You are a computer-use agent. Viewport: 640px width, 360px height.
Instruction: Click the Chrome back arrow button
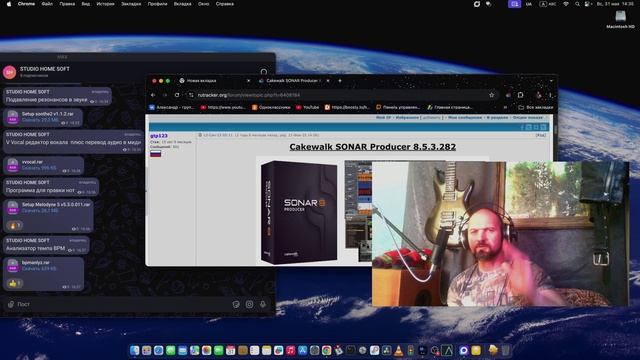tap(153, 95)
